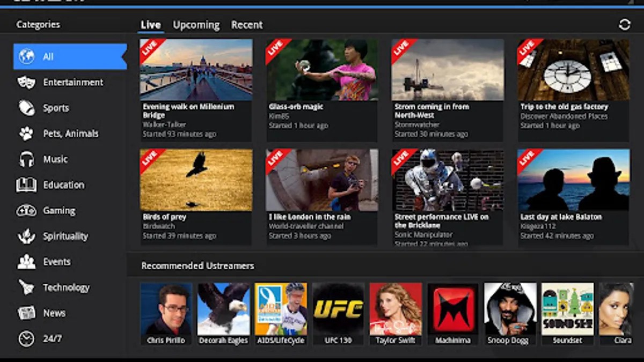The image size is (644, 362).
Task: Click the Sports football icon
Action: pos(26,108)
